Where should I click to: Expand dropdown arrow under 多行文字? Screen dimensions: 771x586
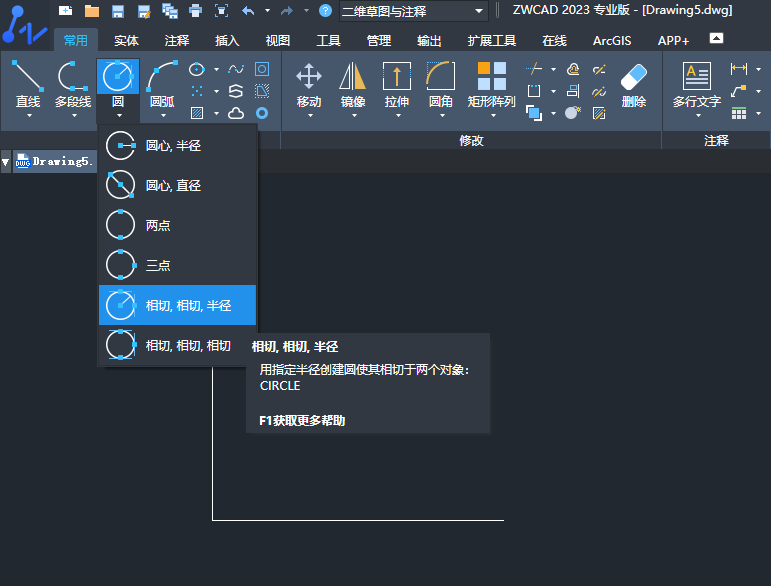click(698, 116)
